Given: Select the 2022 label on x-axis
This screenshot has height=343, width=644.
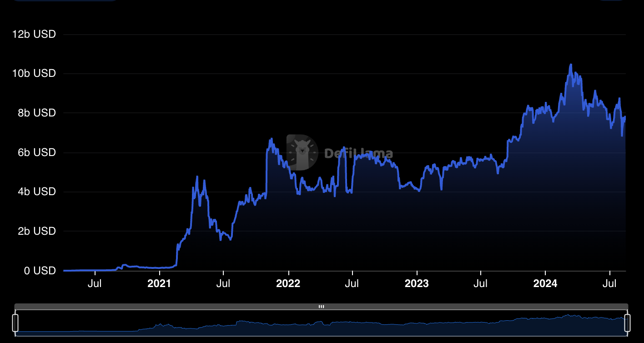Looking at the screenshot, I should click(x=288, y=284).
